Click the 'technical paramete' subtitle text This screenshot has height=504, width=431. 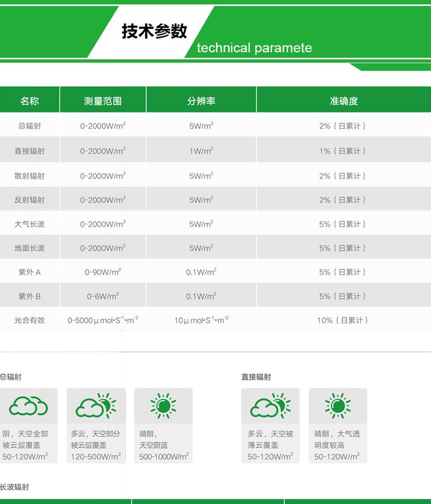pos(254,48)
